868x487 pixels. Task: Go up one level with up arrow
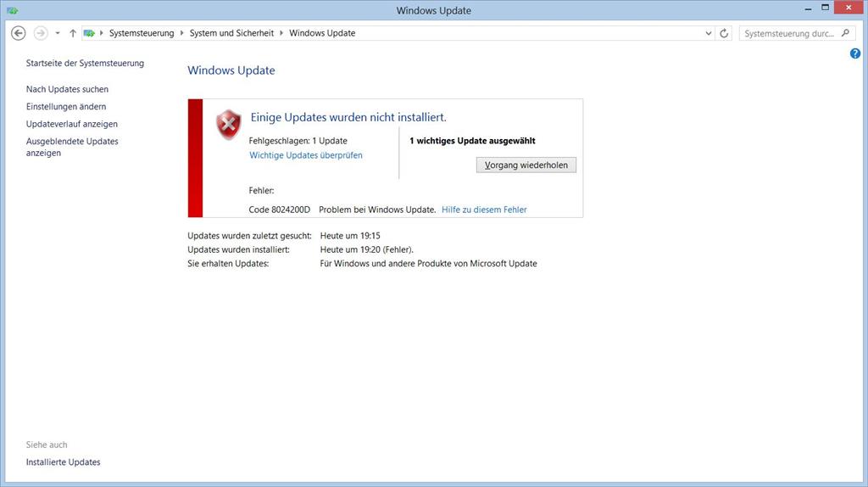coord(73,33)
